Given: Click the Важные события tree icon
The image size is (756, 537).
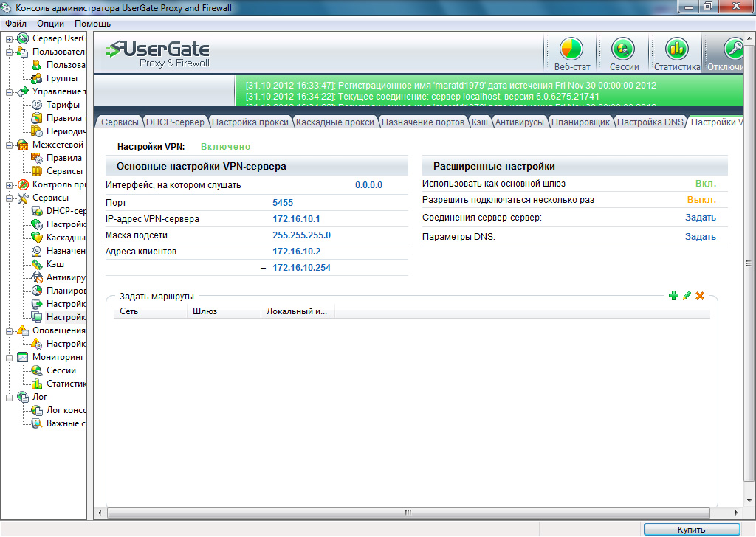Looking at the screenshot, I should point(37,423).
